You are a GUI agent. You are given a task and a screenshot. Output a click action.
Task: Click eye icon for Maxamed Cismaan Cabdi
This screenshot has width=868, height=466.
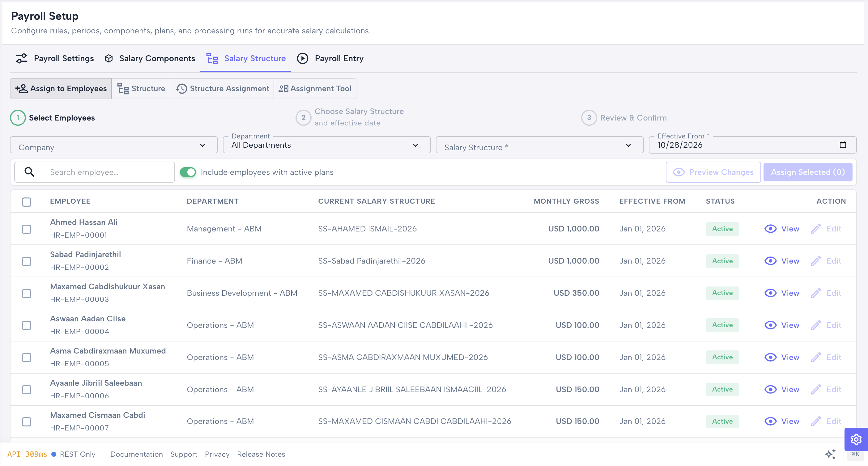point(770,421)
